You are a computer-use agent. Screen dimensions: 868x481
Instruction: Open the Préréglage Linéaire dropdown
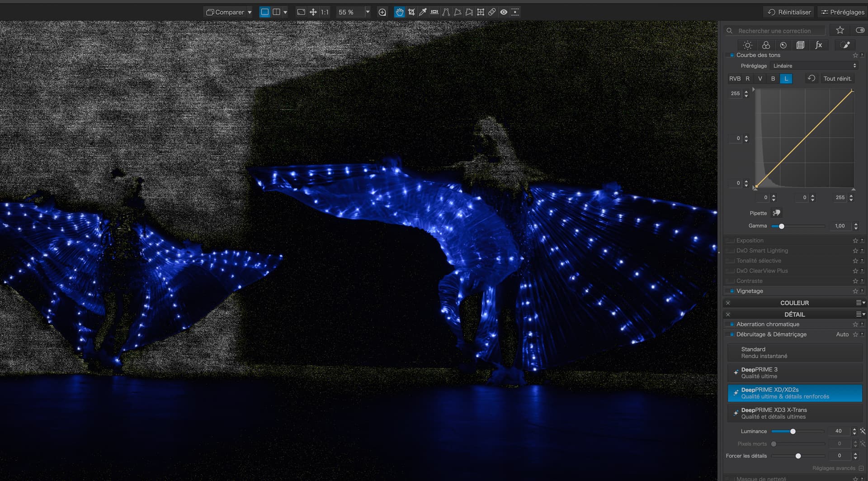[x=814, y=66]
